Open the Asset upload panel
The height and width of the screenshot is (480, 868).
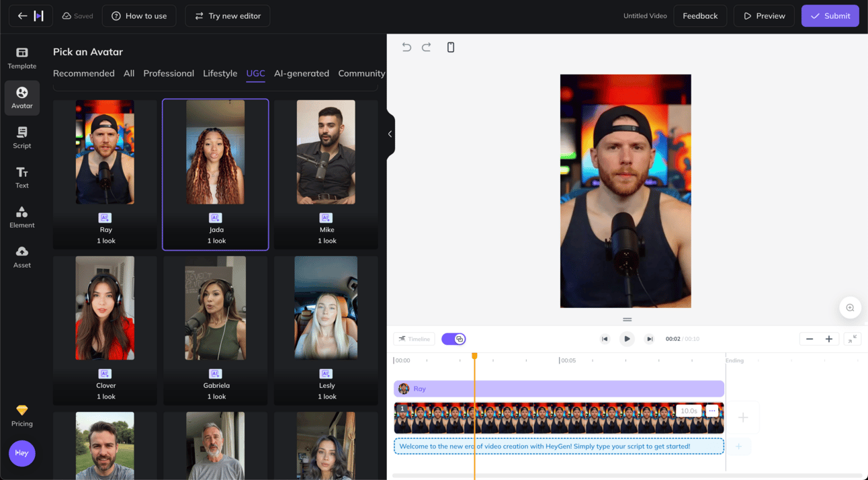click(22, 257)
